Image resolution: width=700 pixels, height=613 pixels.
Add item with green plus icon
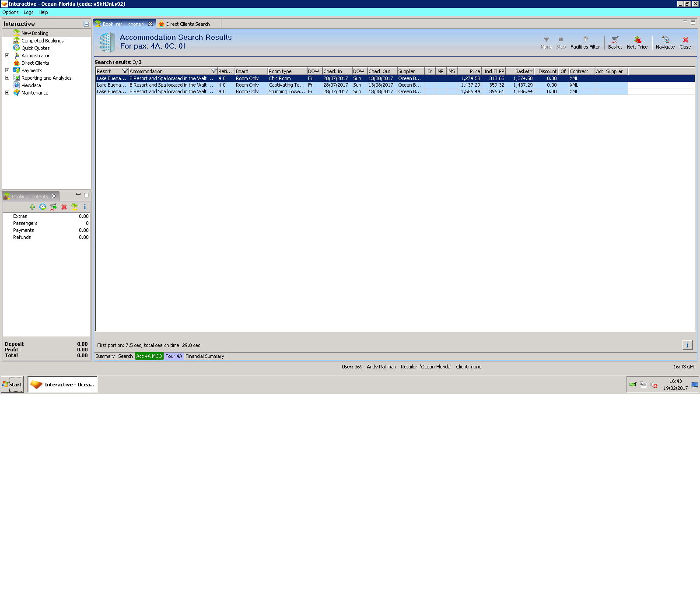tap(32, 207)
